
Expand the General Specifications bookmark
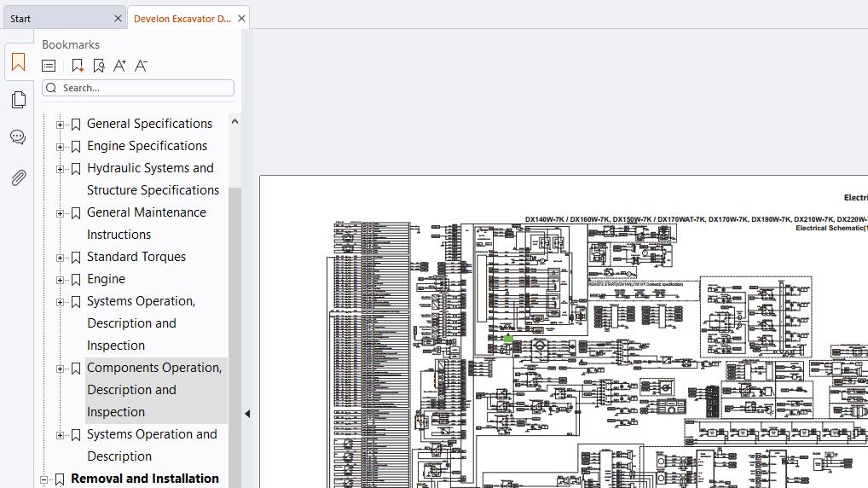point(60,125)
